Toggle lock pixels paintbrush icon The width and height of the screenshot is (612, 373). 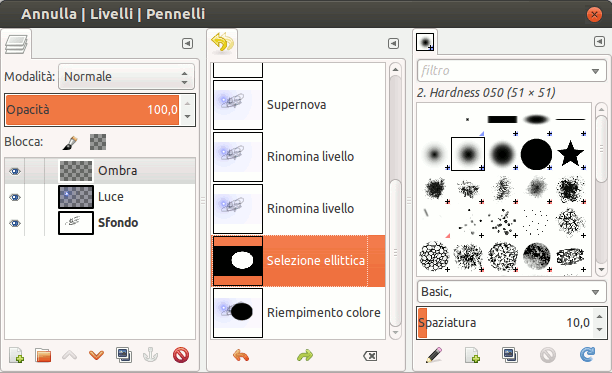click(70, 142)
